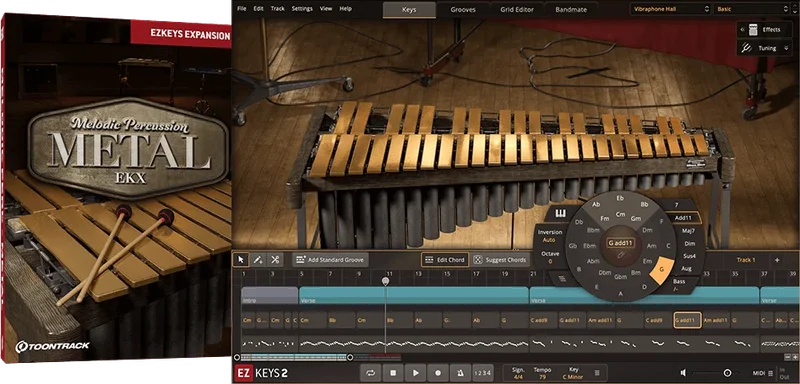Select the Add11 chord type
This screenshot has width=800, height=384.
(684, 218)
